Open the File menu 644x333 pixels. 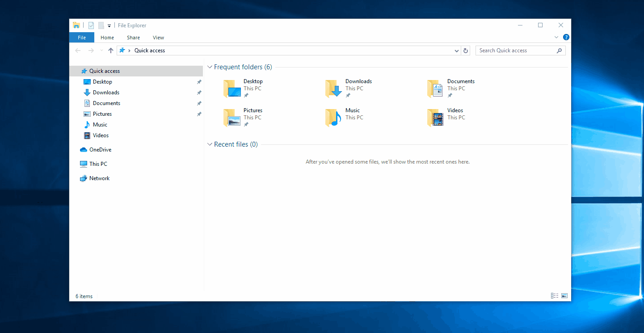(82, 38)
